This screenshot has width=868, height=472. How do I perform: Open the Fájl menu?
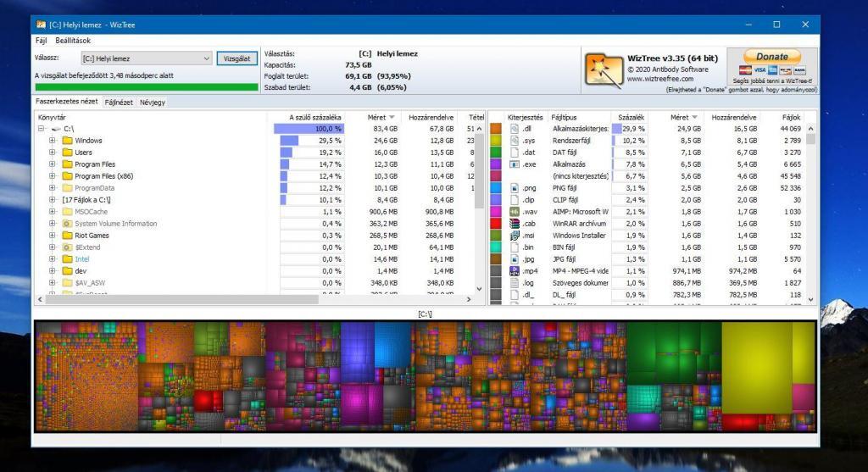tap(41, 40)
